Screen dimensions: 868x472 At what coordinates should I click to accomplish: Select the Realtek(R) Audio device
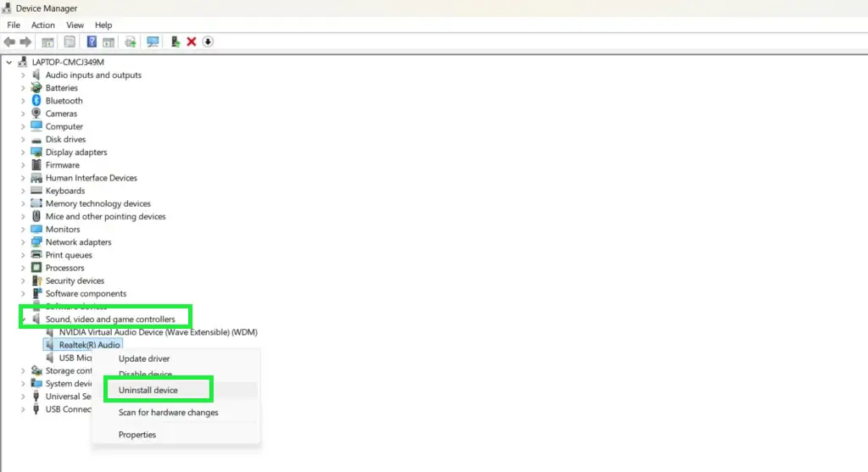89,345
